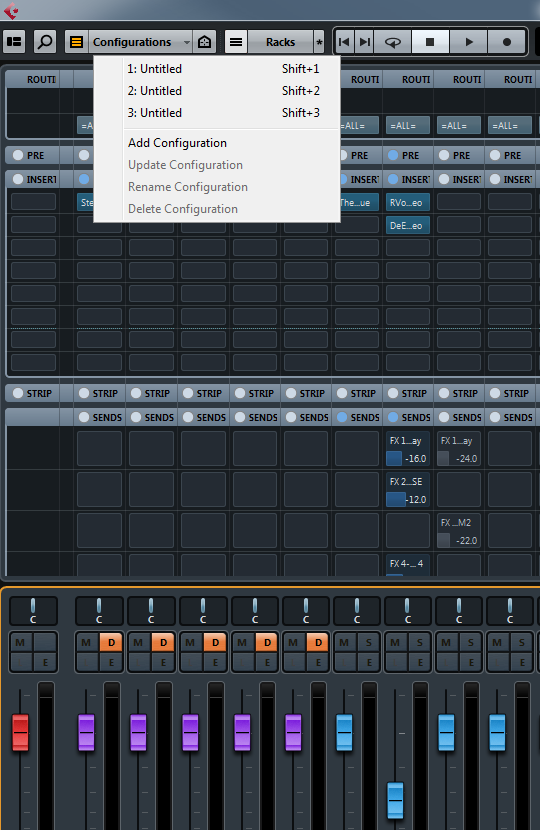Viewport: 540px width, 830px height.
Task: Mute the channel with the red fader
Action: coord(20,642)
